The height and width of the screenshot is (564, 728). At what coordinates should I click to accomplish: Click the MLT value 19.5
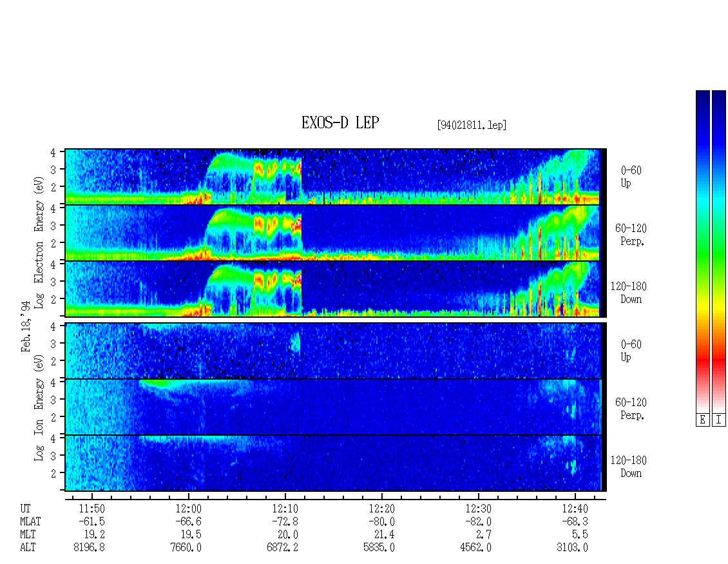coord(191,535)
